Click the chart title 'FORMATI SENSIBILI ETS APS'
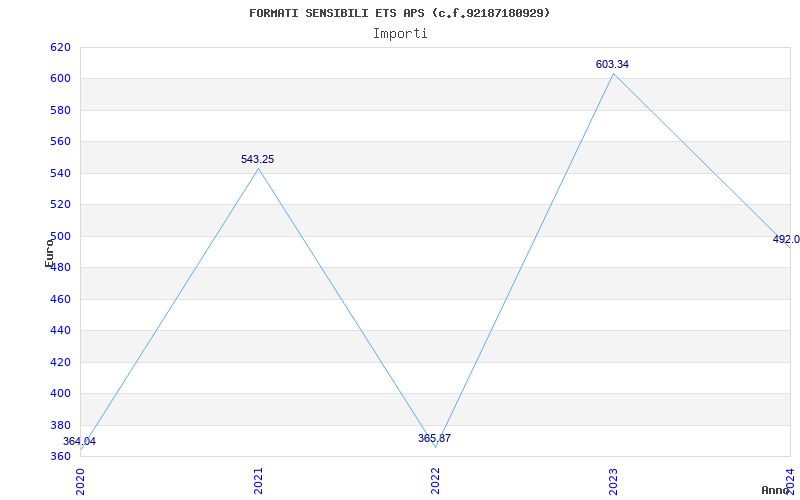This screenshot has width=800, height=500. (x=337, y=13)
